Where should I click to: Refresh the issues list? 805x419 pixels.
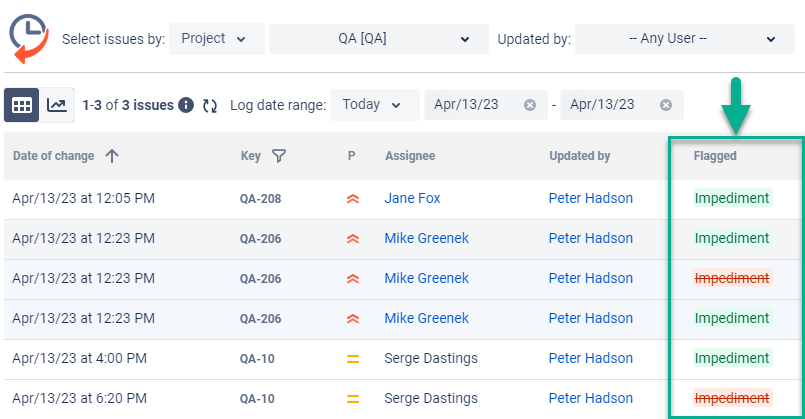coord(210,105)
